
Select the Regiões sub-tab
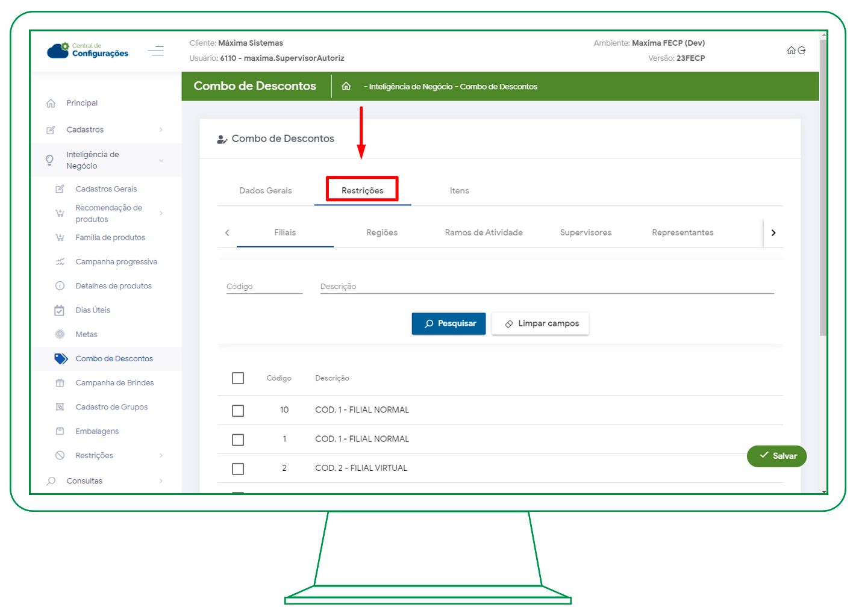(381, 232)
